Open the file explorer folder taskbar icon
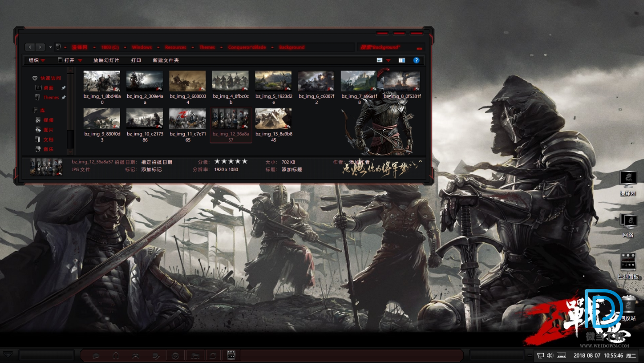Image resolution: width=644 pixels, height=363 pixels. coord(195,355)
